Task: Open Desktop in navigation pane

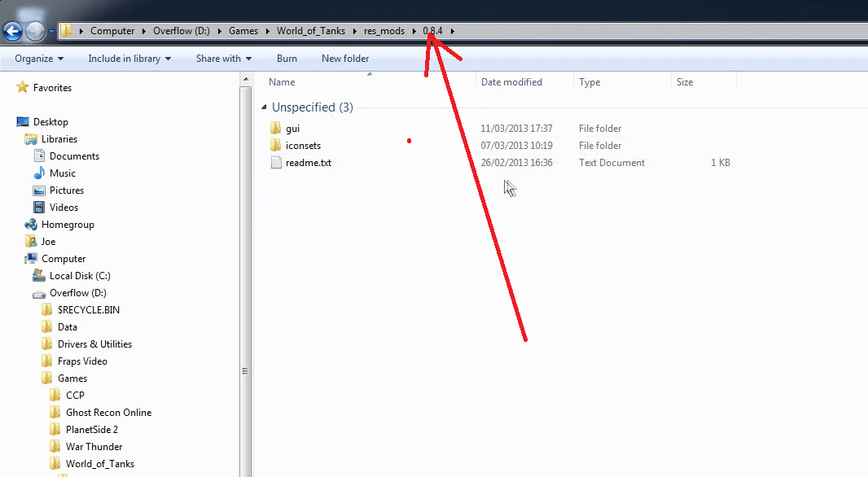Action: pyautogui.click(x=50, y=122)
